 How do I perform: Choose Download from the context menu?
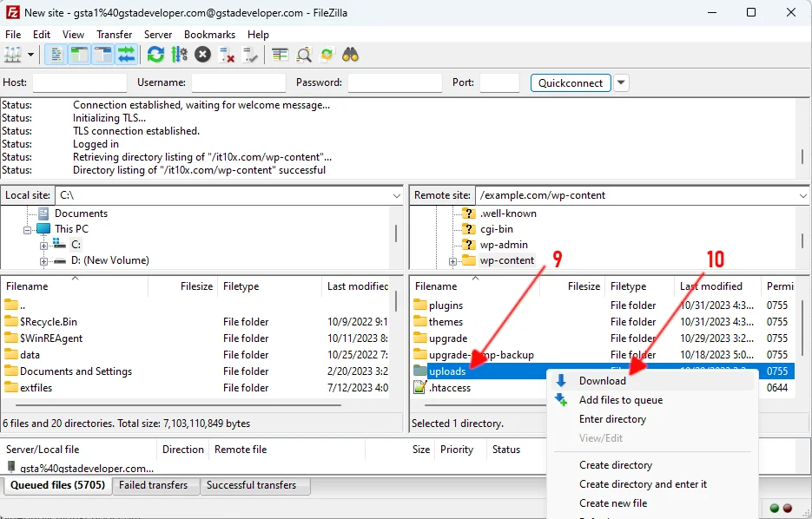[603, 381]
